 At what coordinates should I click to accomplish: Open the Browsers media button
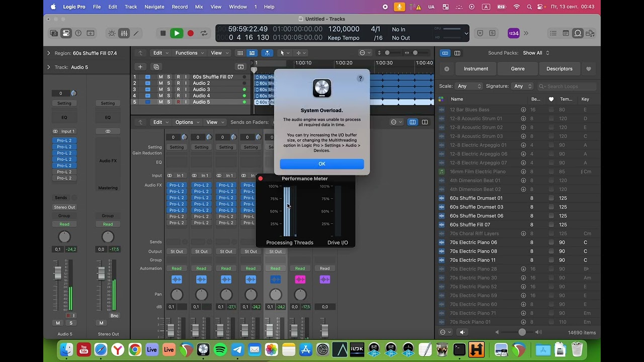[x=590, y=33]
